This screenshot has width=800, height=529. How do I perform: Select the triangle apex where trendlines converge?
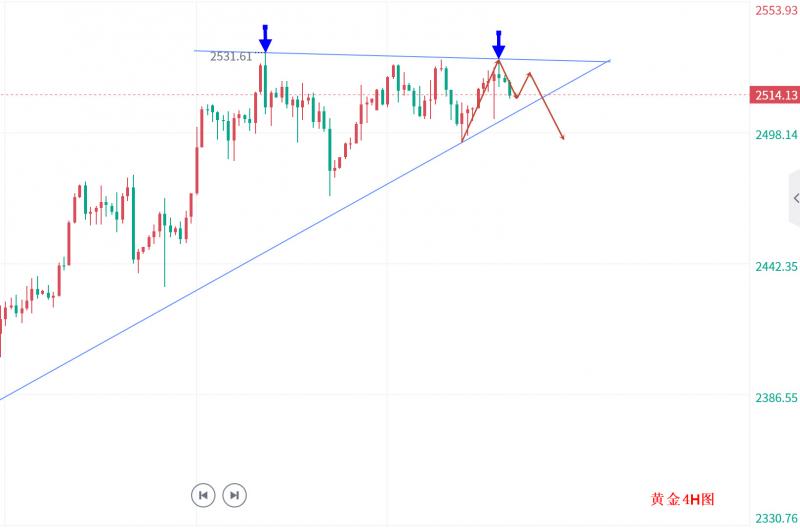coord(609,61)
